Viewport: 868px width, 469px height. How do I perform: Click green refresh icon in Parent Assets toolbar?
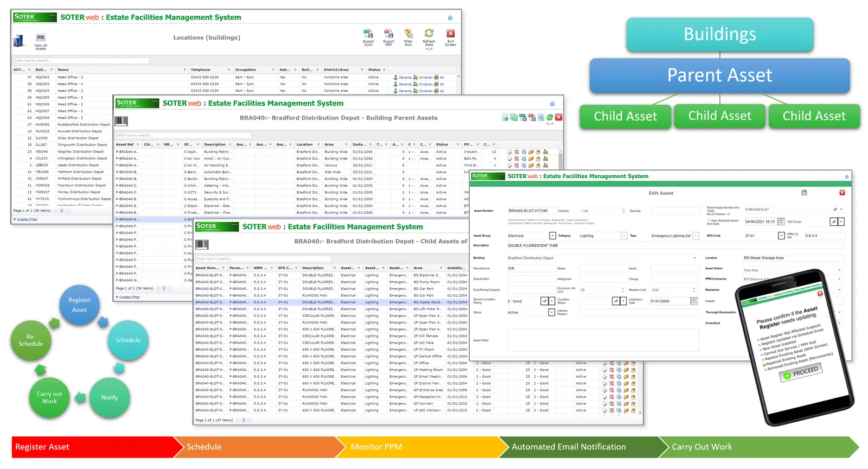[550, 117]
